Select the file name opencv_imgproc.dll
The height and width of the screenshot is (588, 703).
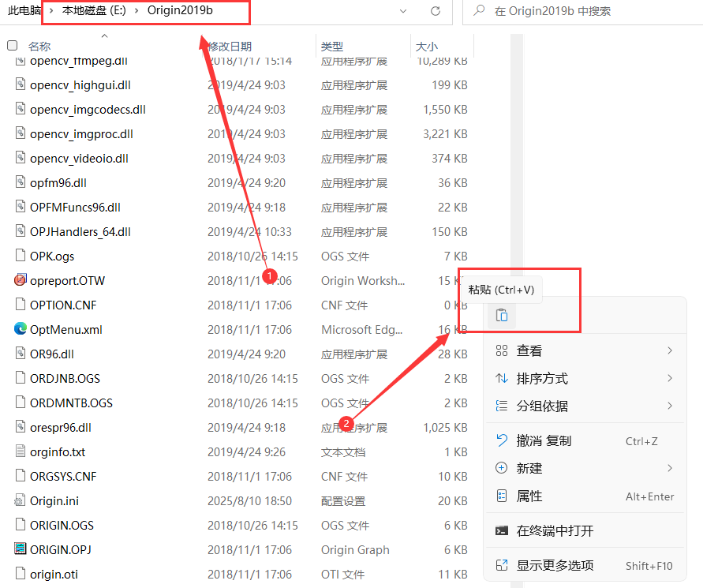[81, 133]
